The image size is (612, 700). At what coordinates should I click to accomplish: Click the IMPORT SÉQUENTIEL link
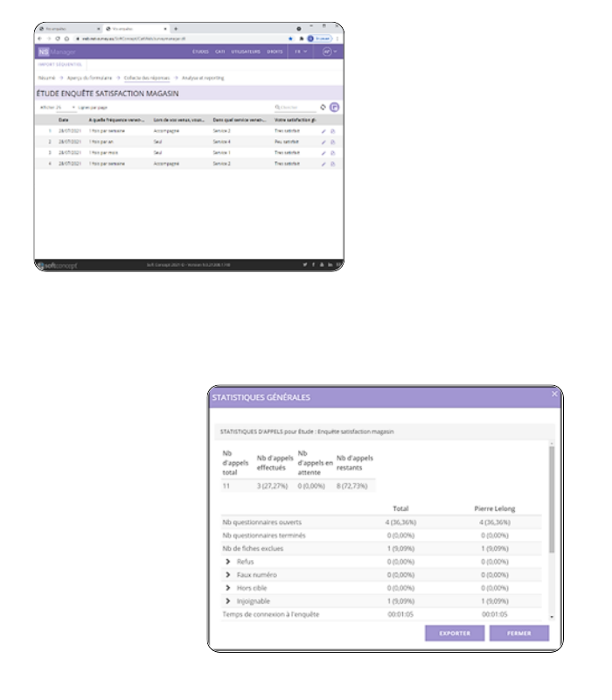(59, 65)
